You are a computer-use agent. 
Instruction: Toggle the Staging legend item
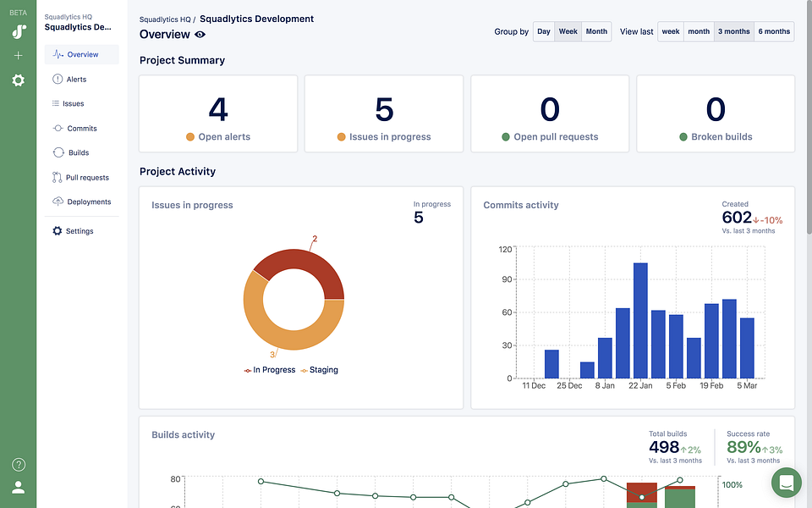[319, 370]
